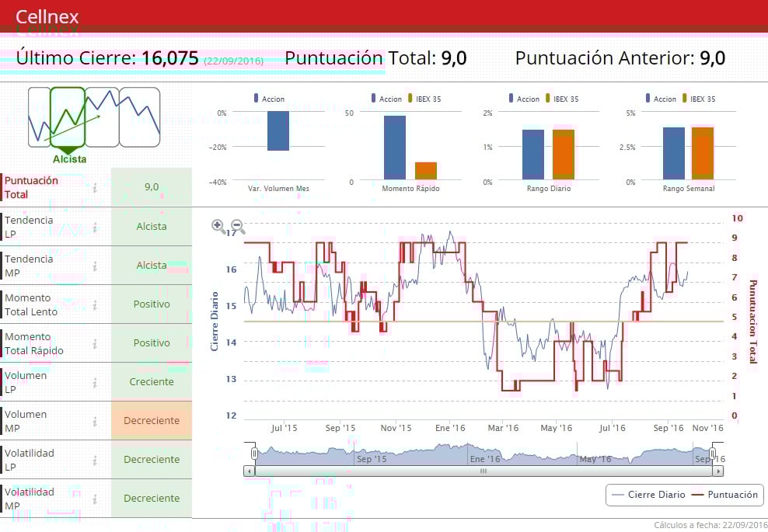Image resolution: width=768 pixels, height=532 pixels.
Task: Open info icon for Volatilidad MP row
Action: [95, 499]
